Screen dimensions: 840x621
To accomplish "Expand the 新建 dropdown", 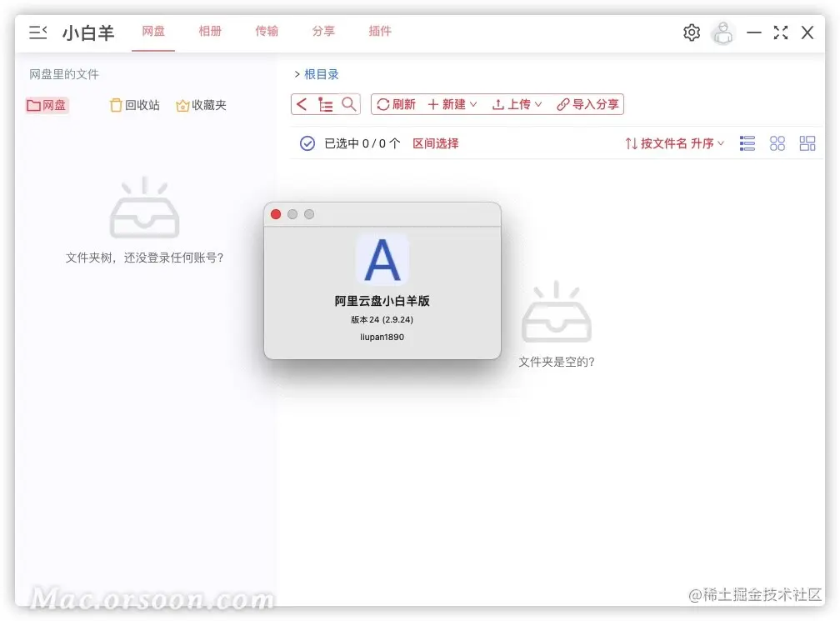I will click(x=452, y=104).
